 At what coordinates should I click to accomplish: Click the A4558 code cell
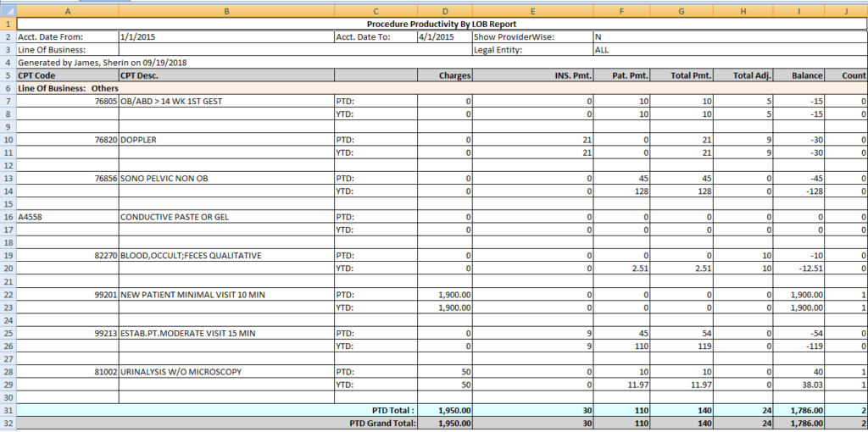[68, 218]
